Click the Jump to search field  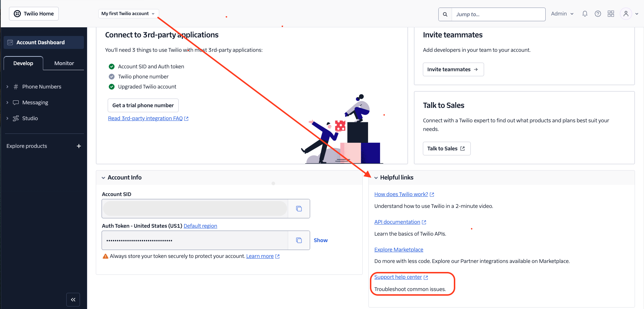498,14
